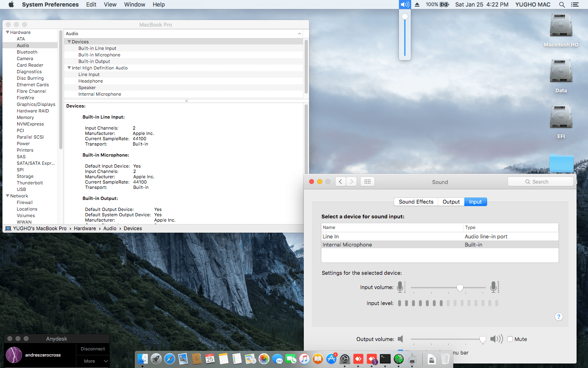Open the Calendar app in the Dock
This screenshot has height=368, width=588.
pyautogui.click(x=210, y=359)
